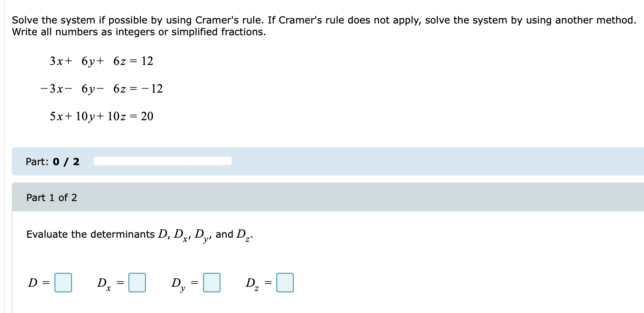
Task: Click the Dy determinant input box
Action: click(211, 283)
